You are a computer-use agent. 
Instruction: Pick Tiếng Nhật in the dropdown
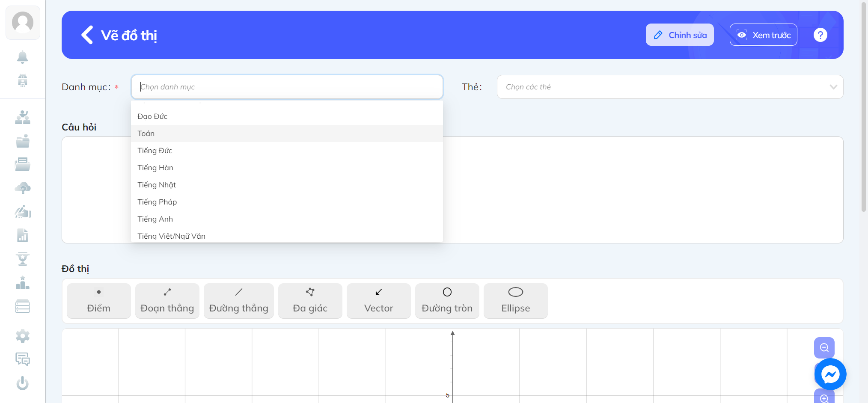[287, 185]
